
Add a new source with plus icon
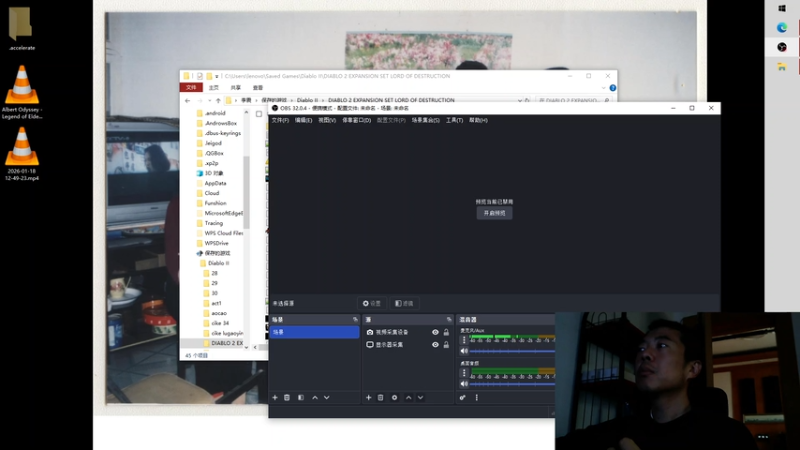click(x=368, y=397)
